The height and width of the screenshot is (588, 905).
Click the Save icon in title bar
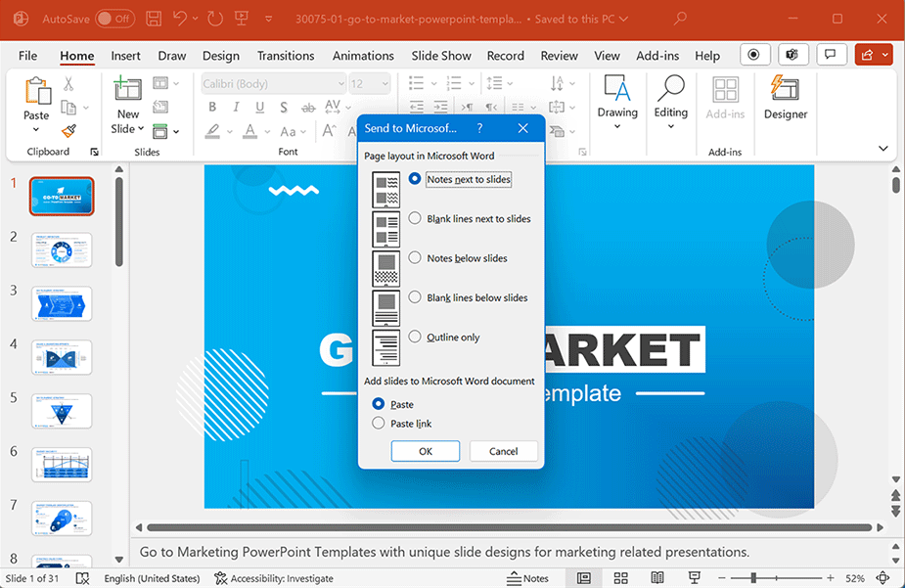click(154, 19)
